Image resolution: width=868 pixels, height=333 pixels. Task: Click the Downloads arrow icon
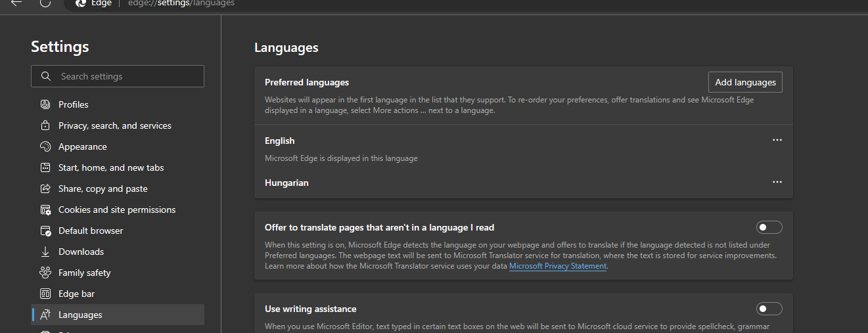(x=45, y=252)
